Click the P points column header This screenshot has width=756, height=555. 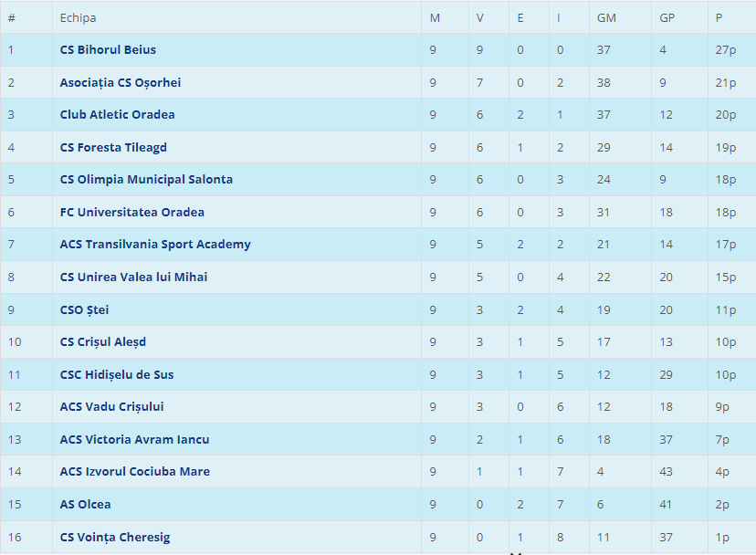(719, 17)
